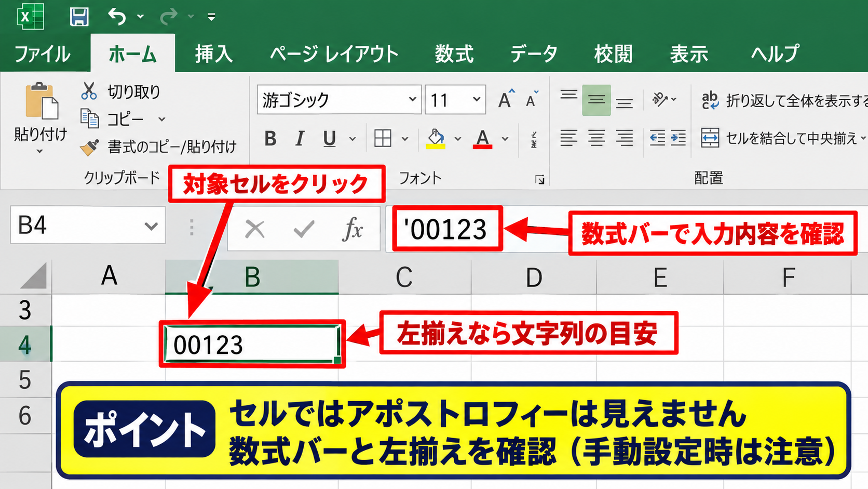
Task: Click the formula bar cancel X icon
Action: pos(254,229)
